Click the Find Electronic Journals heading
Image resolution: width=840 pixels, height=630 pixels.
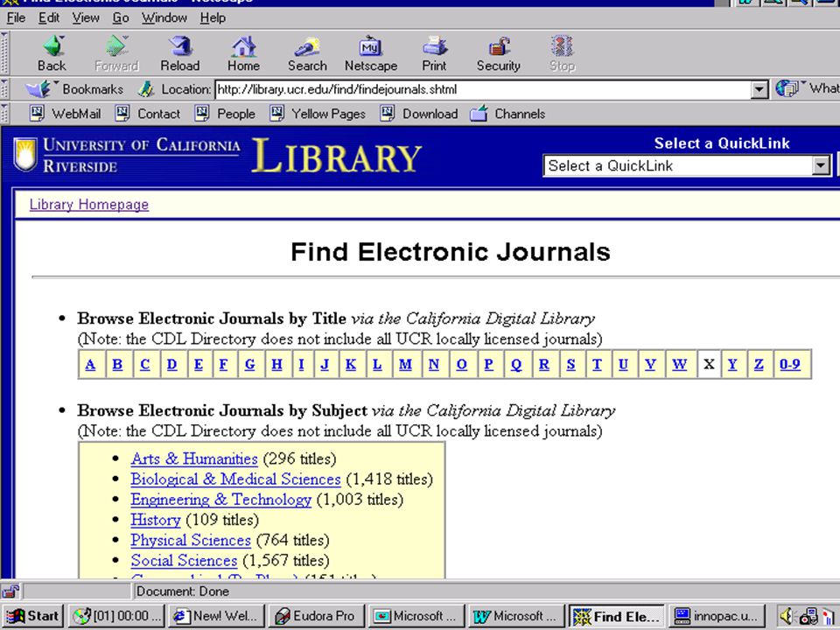(x=450, y=252)
